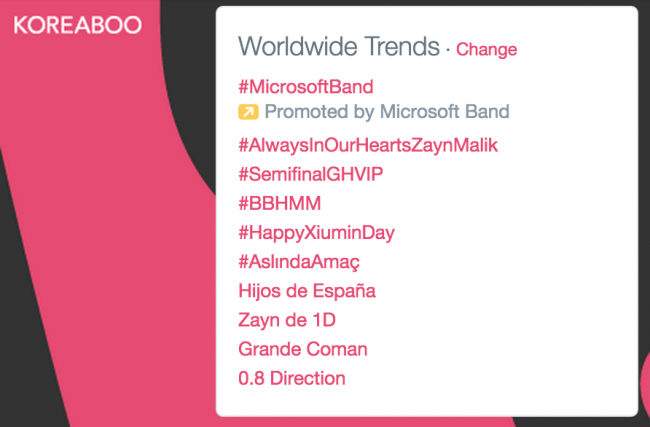Click the Worldwide Trends heading

[x=339, y=46]
